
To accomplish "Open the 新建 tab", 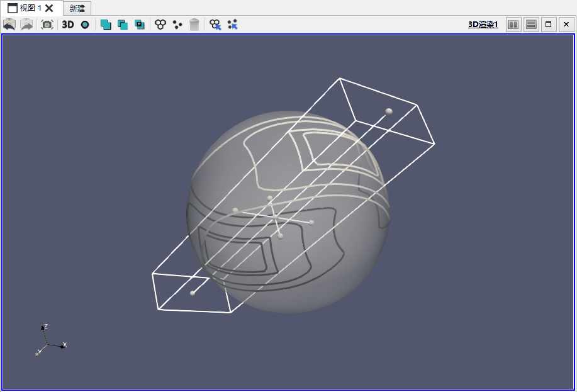I will pos(77,8).
